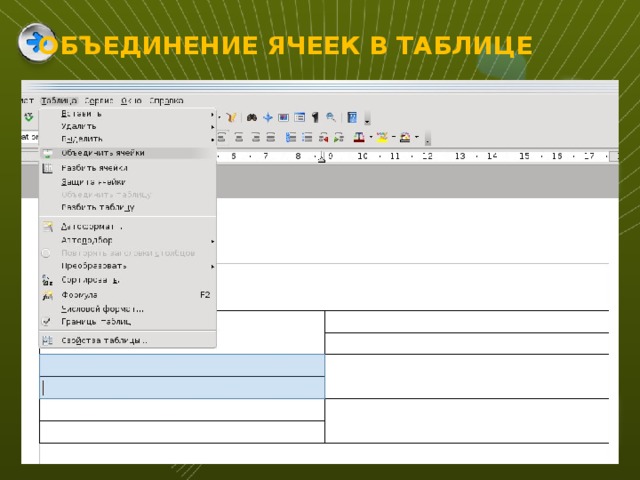This screenshot has height=480, width=640.
Task: Choose Объединить ячейки menu entry
Action: pyautogui.click(x=127, y=153)
